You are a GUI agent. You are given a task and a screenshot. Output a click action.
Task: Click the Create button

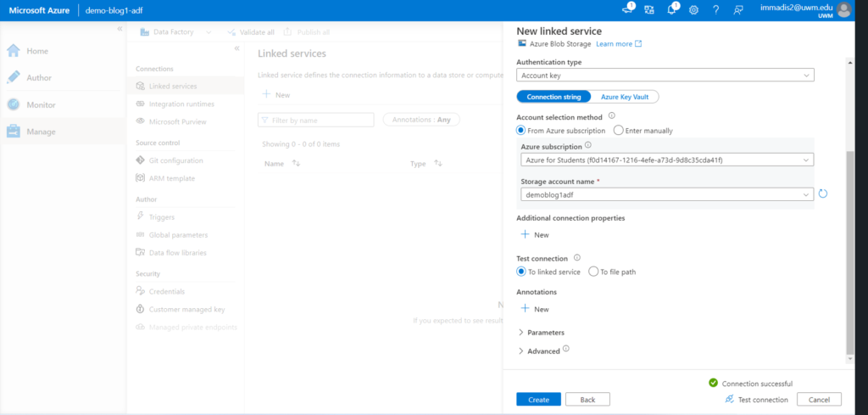[538, 400]
